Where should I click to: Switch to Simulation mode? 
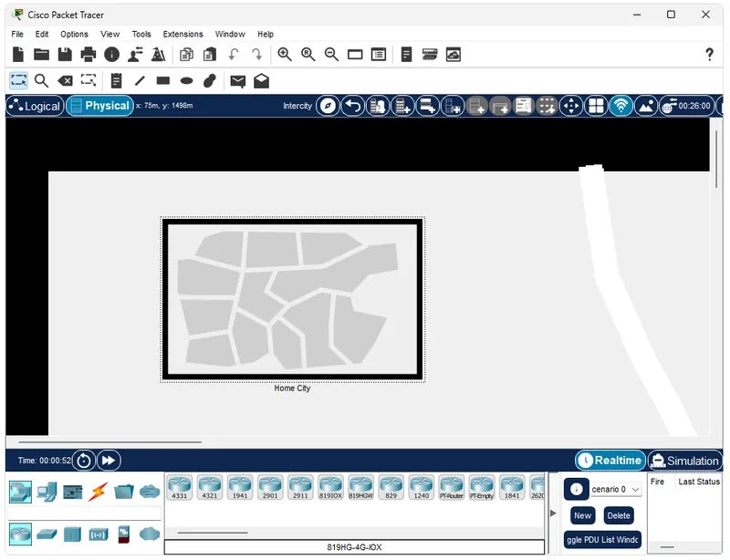pos(685,461)
